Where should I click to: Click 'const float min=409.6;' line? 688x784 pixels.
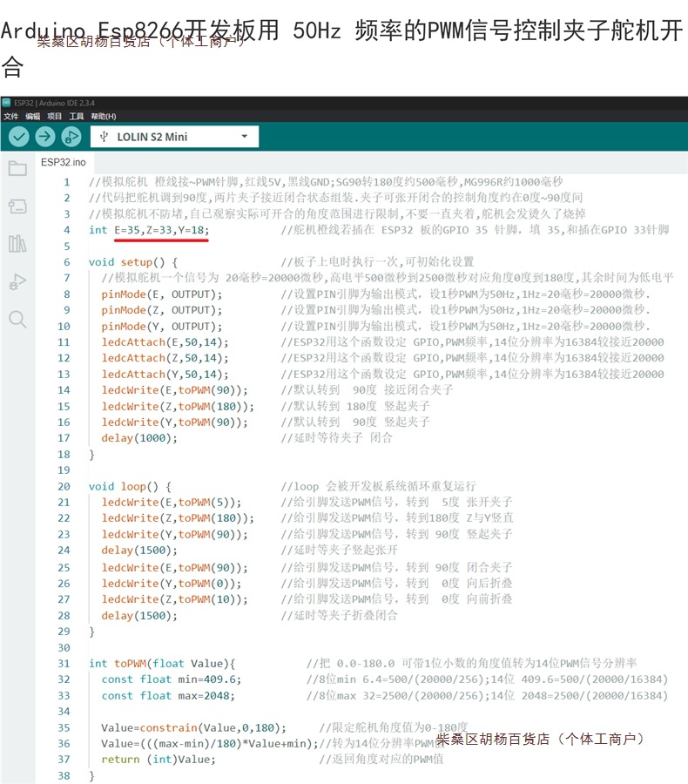[x=172, y=679]
